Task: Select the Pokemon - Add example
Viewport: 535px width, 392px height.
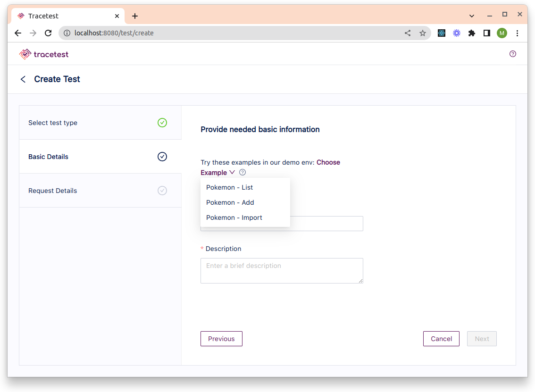Action: click(245, 202)
